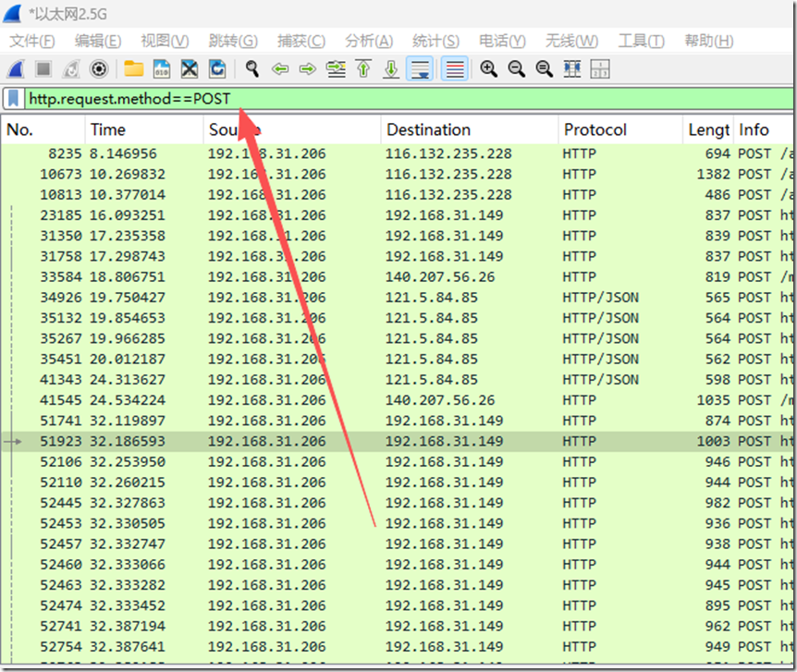797x672 pixels.
Task: Select packet number 8235
Action: pos(397,153)
